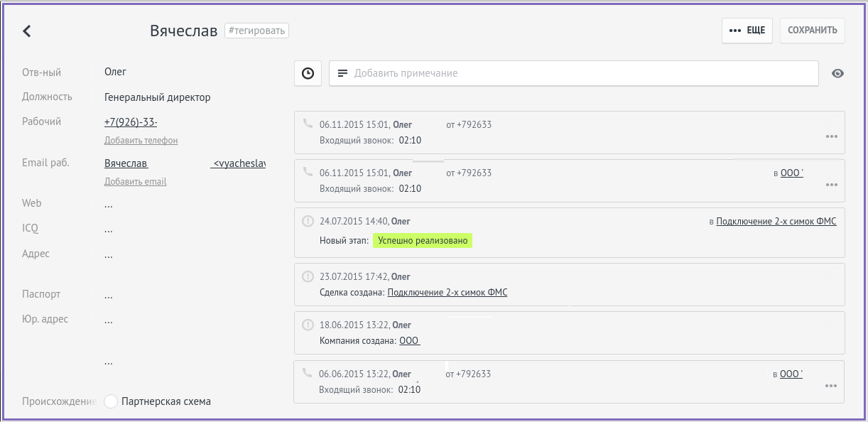Open ООО company link in 06.06.2015 call
This screenshot has width=868, height=422.
pyautogui.click(x=791, y=374)
